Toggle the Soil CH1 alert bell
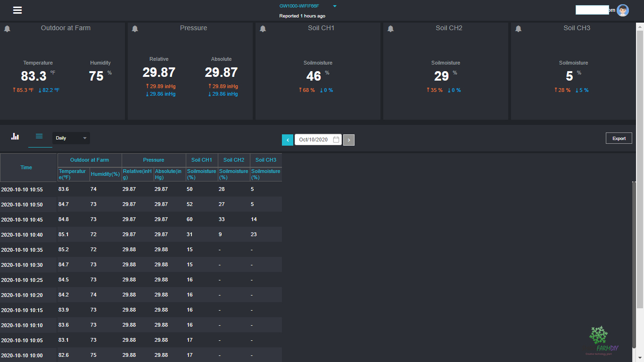The width and height of the screenshot is (644, 362). 263,29
